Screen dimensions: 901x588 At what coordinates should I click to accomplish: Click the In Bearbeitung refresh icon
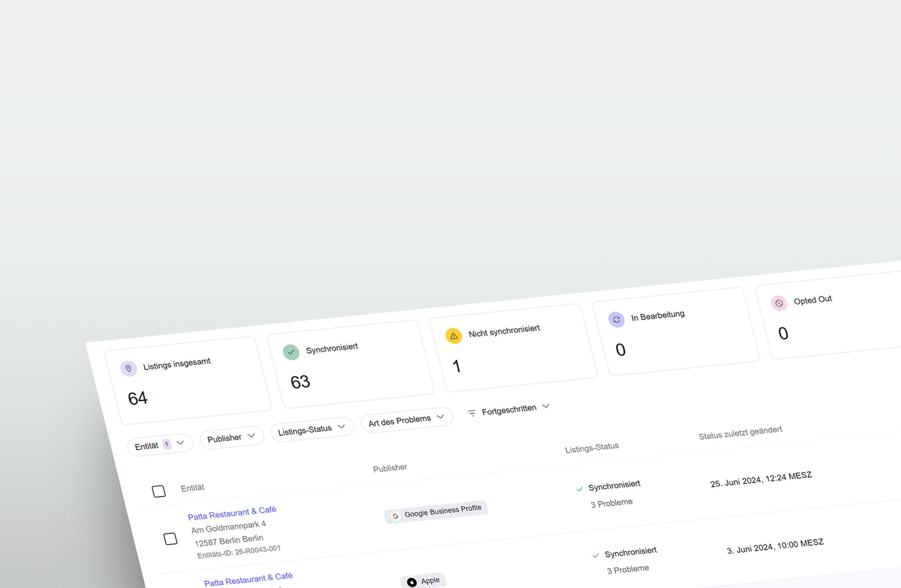[616, 319]
